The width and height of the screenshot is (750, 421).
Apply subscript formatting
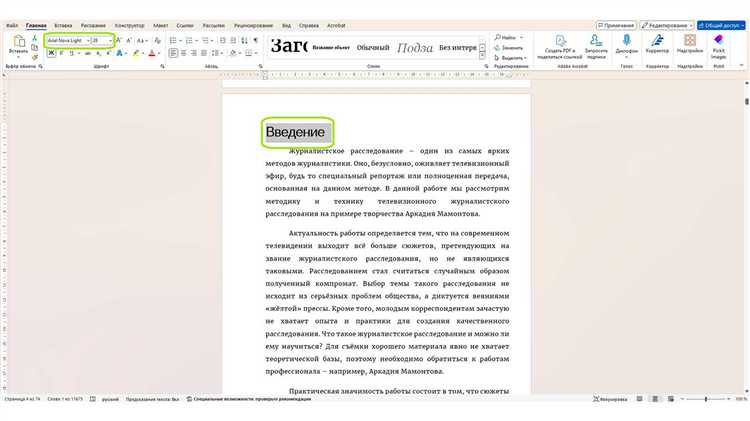point(98,53)
